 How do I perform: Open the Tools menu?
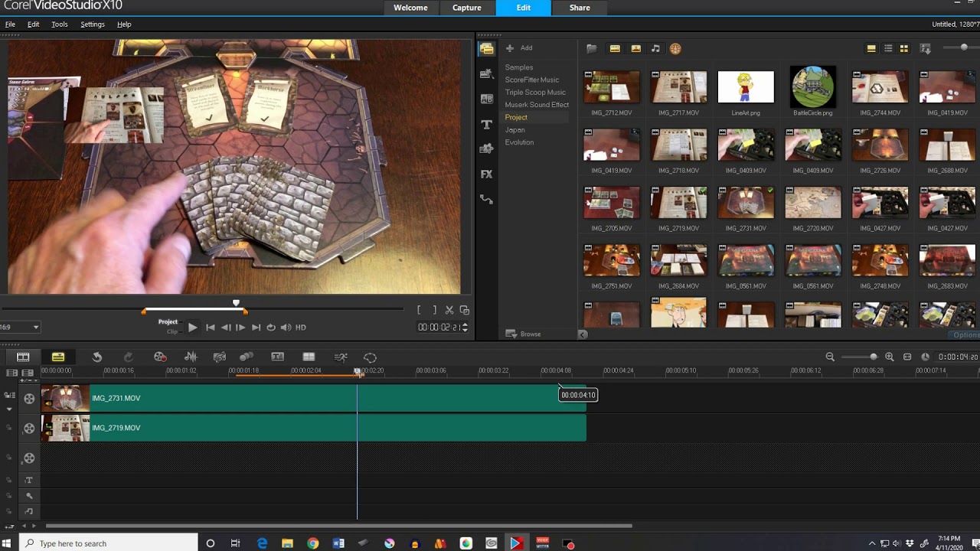tap(60, 24)
